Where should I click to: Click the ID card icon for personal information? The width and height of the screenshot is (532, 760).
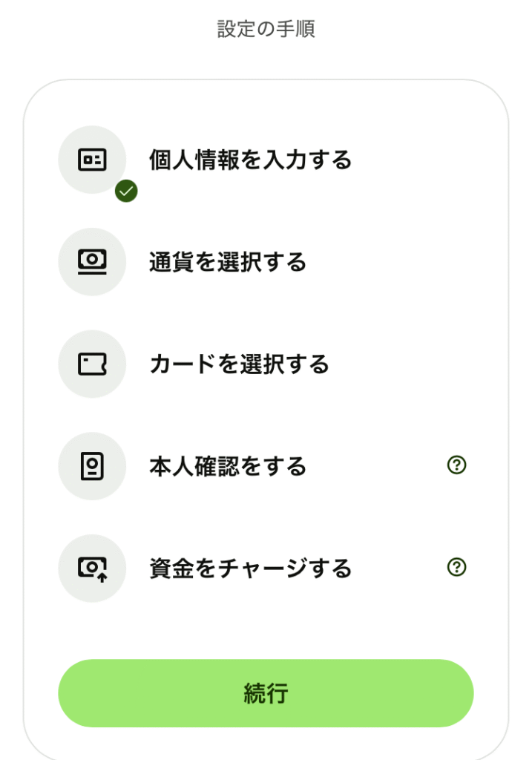click(92, 160)
